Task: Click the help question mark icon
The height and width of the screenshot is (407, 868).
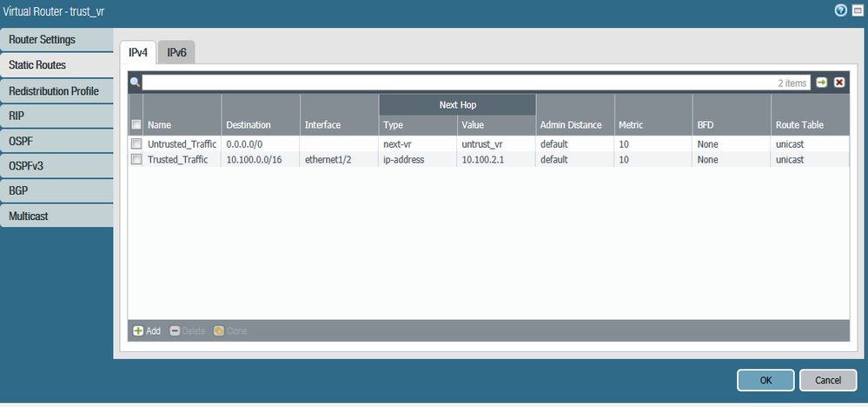Action: 840,10
